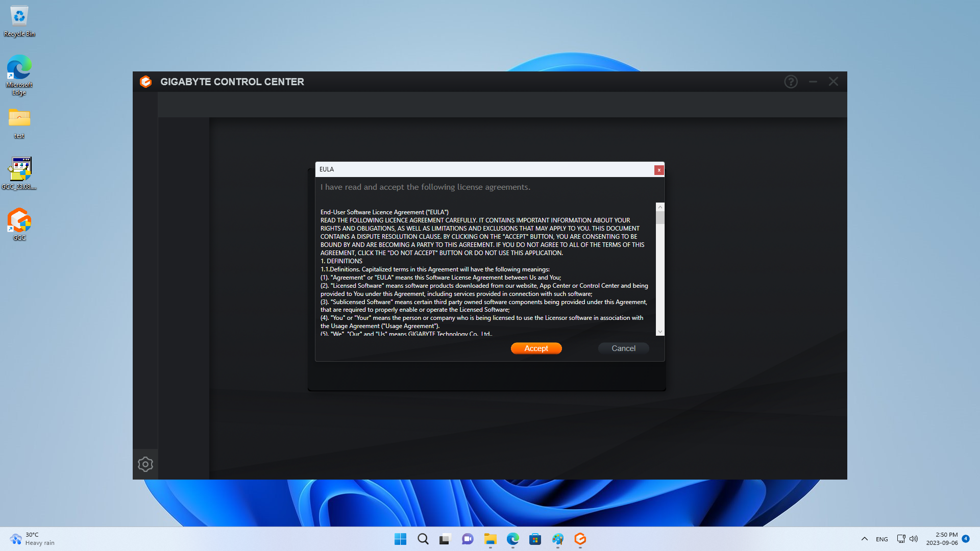Select the test folder on desktop

(x=19, y=123)
